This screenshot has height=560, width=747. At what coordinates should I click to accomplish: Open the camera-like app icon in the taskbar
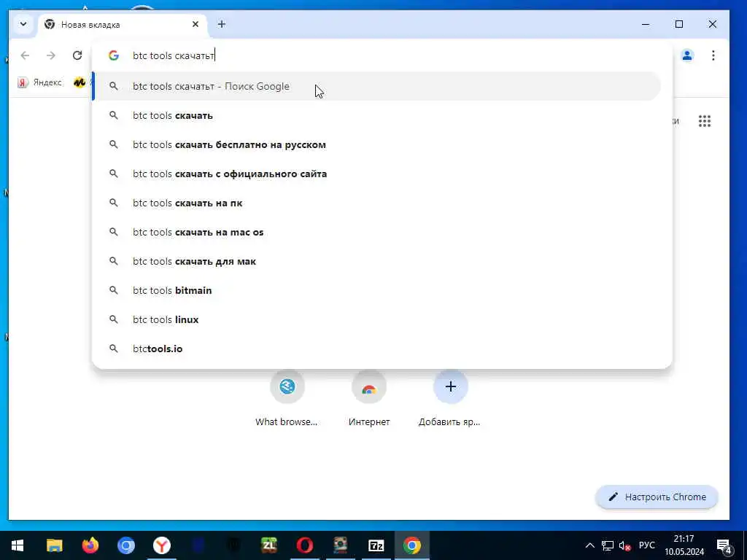[341, 545]
